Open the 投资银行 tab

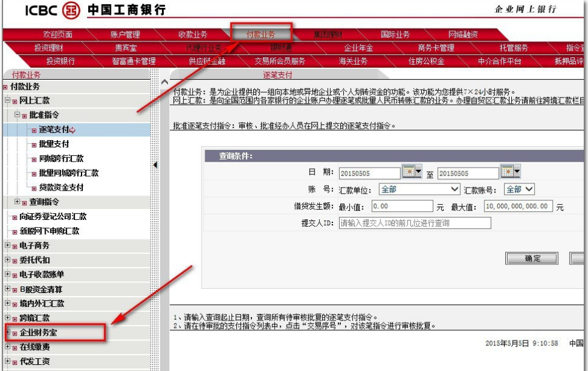pyautogui.click(x=60, y=61)
